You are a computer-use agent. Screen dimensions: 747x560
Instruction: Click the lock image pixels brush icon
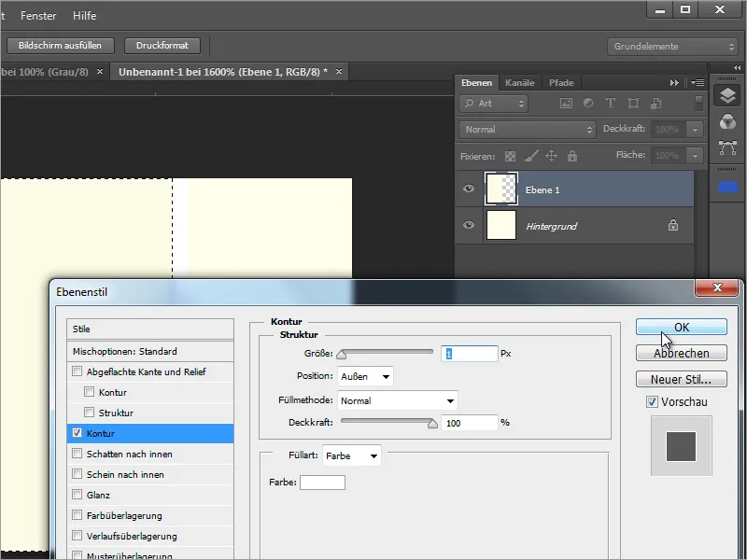530,156
